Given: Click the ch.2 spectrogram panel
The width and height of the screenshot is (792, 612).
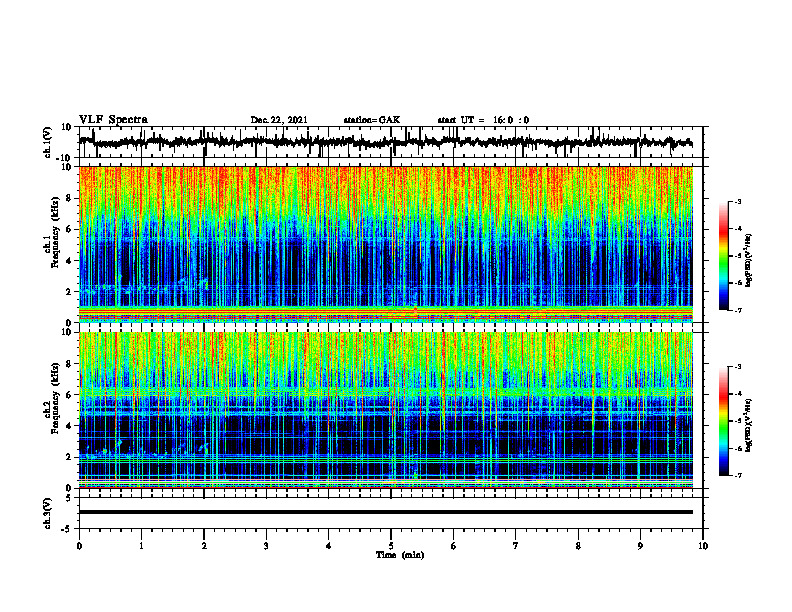Looking at the screenshot, I should [386, 410].
